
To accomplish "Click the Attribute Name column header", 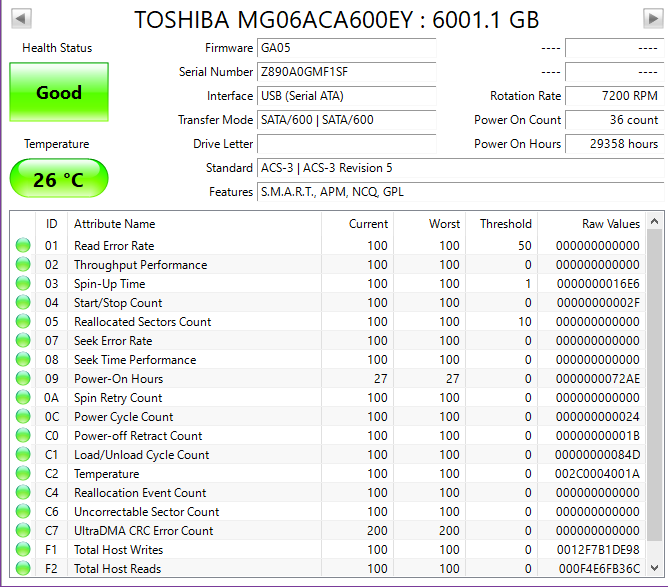I will (115, 224).
